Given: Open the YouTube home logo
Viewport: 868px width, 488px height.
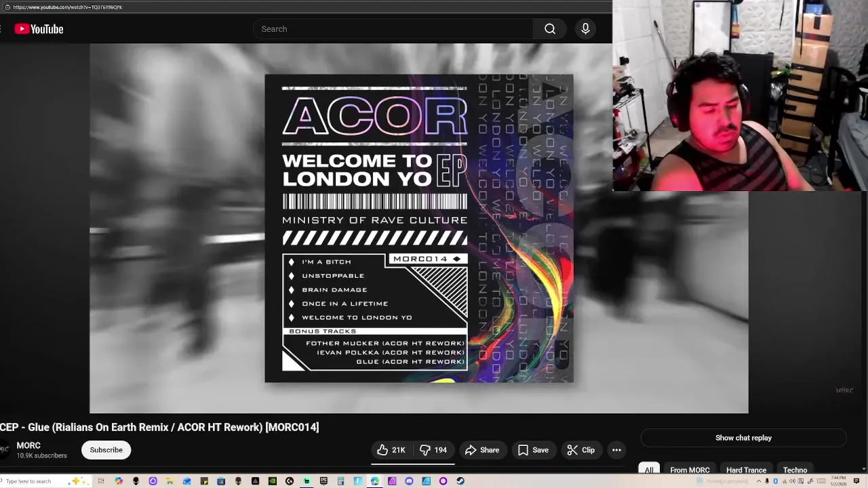Looking at the screenshot, I should [x=39, y=29].
